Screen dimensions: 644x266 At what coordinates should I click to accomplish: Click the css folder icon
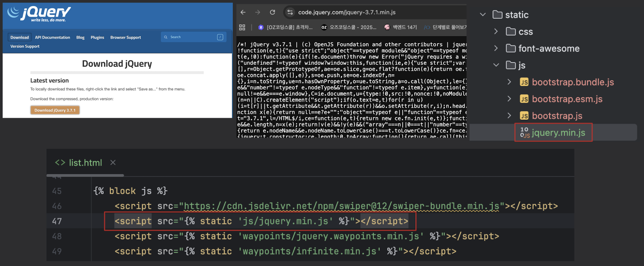511,31
